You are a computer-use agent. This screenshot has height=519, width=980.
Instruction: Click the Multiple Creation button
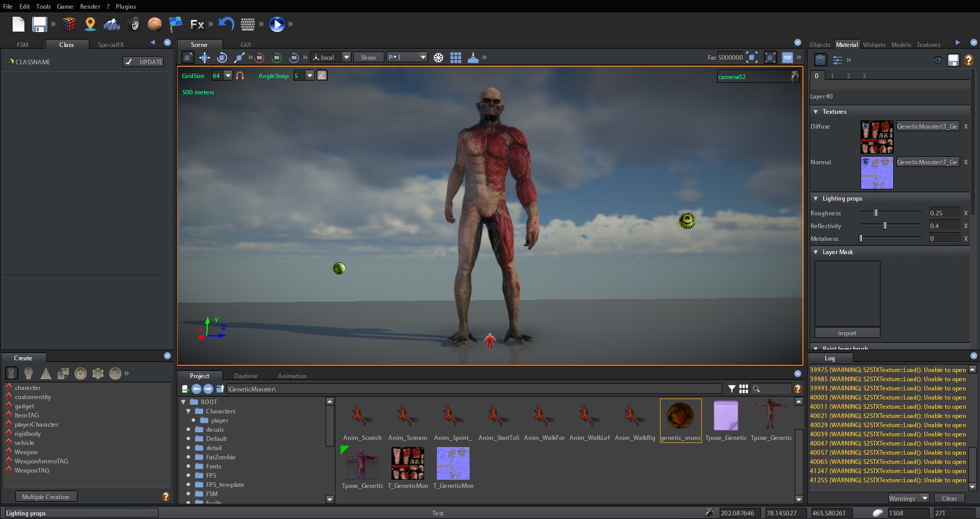(46, 496)
